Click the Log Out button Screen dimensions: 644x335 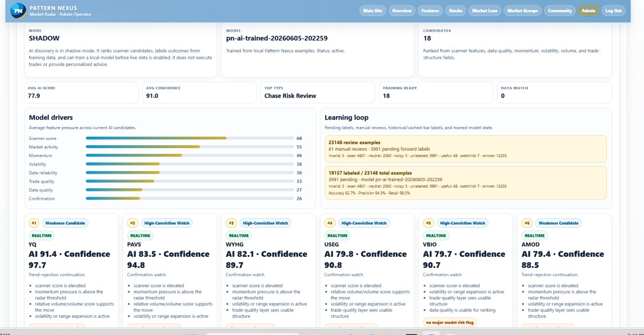(613, 11)
